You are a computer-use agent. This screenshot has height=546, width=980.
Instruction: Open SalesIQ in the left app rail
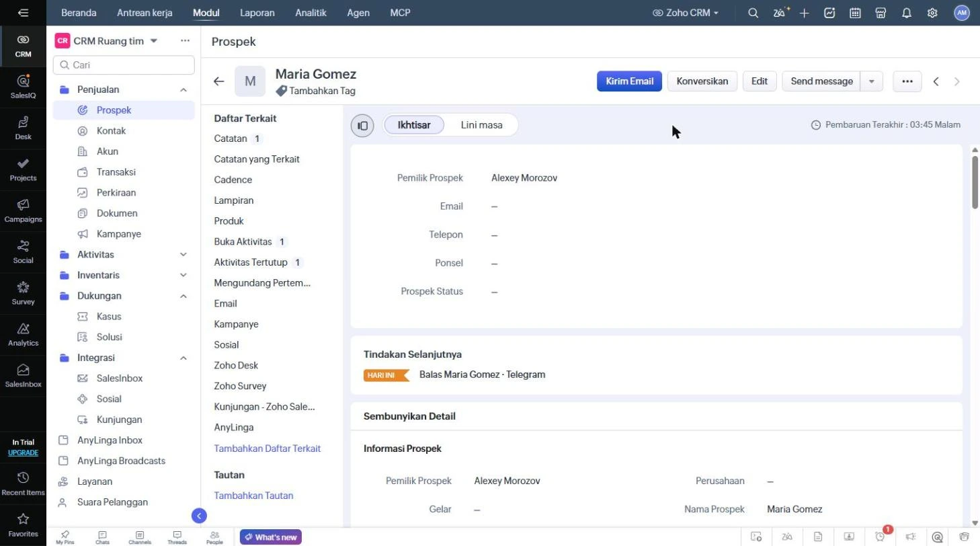(23, 87)
